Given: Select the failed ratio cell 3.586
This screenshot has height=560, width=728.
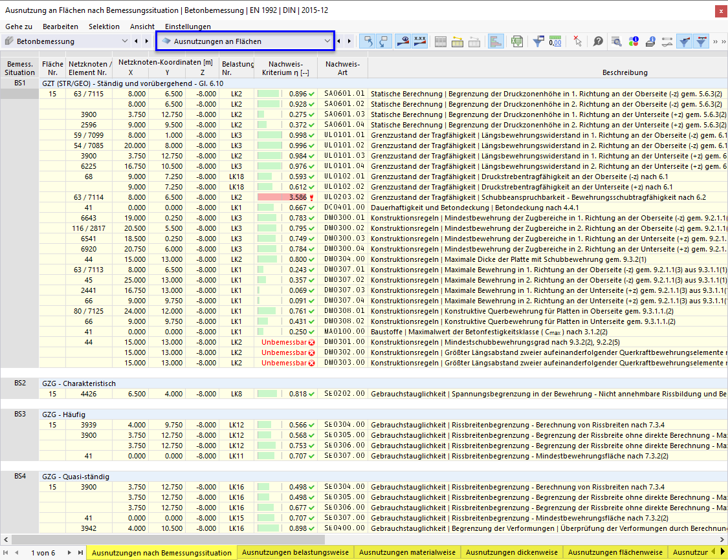Looking at the screenshot, I should click(285, 197).
